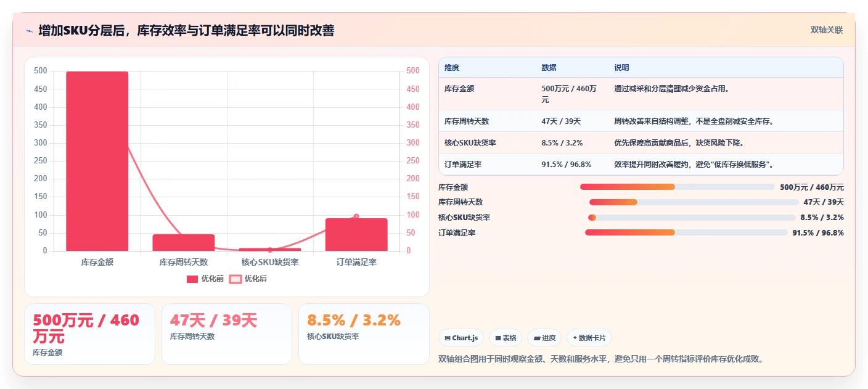868x389 pixels.
Task: Click the Chart.js tag
Action: (461, 338)
